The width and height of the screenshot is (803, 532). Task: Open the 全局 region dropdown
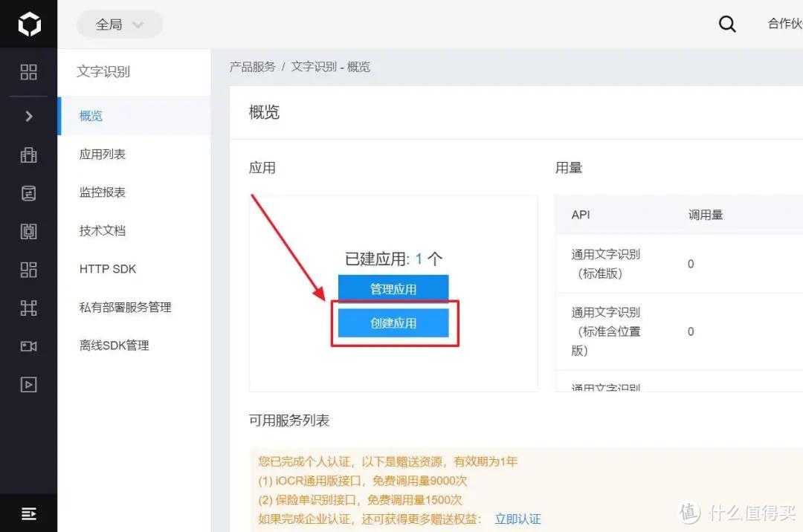pyautogui.click(x=119, y=24)
